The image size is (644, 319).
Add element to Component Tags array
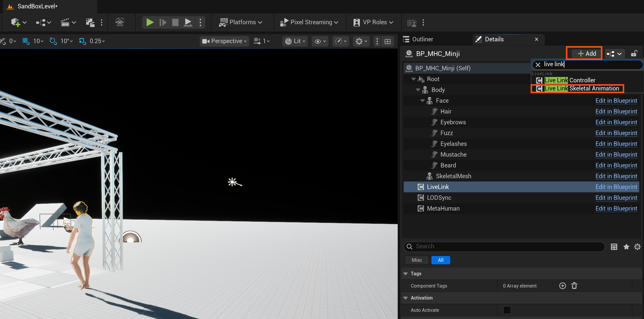563,286
